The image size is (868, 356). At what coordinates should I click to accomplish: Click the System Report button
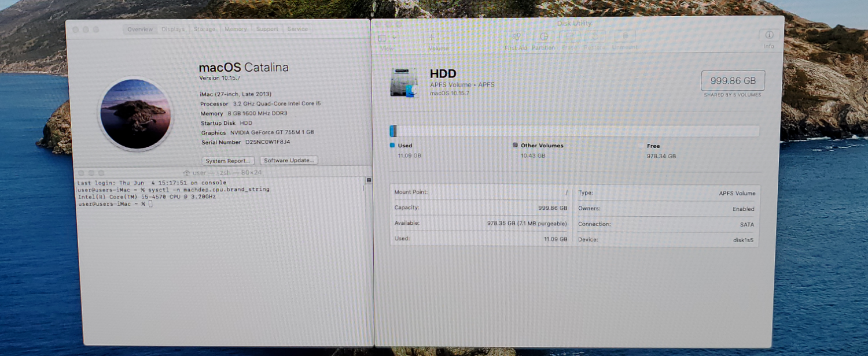click(x=229, y=161)
